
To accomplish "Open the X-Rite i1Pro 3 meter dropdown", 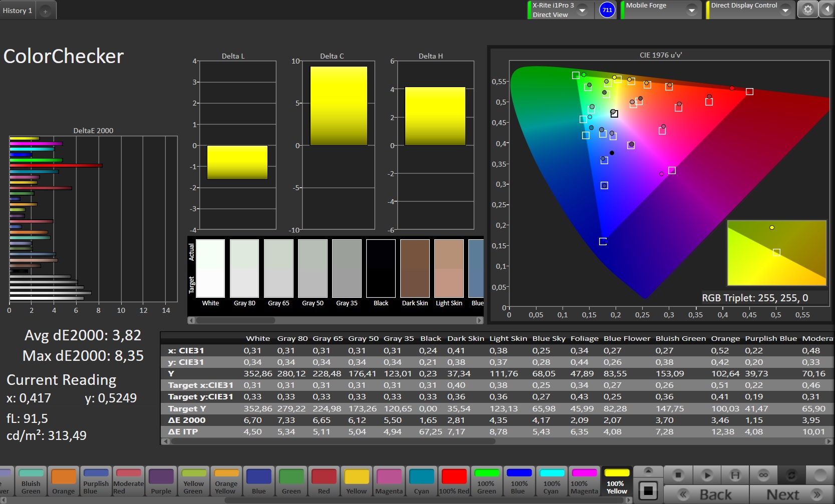I will tap(582, 10).
